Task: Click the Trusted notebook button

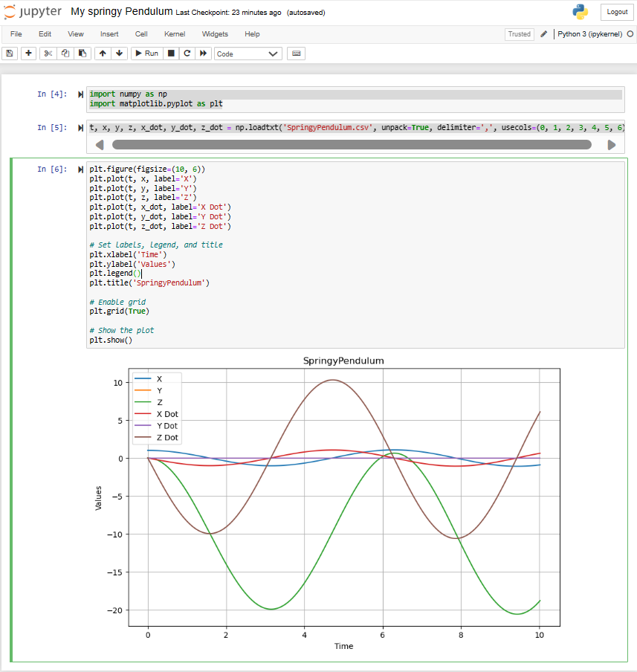Action: [x=519, y=34]
